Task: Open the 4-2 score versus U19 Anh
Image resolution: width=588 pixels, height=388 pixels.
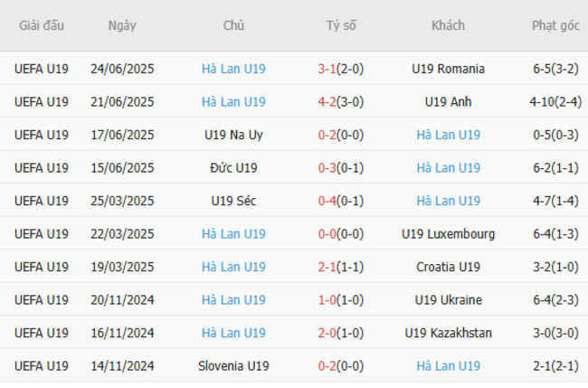Action: tap(328, 101)
